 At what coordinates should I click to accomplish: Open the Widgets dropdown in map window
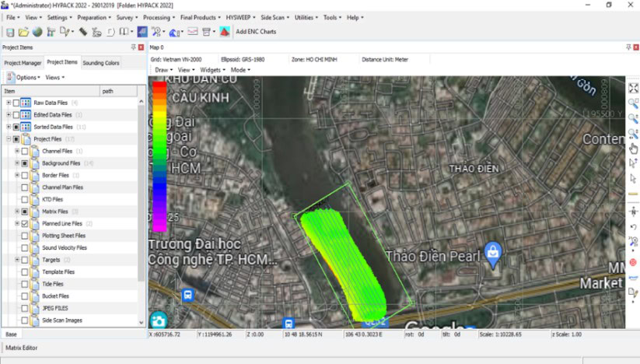coord(212,70)
